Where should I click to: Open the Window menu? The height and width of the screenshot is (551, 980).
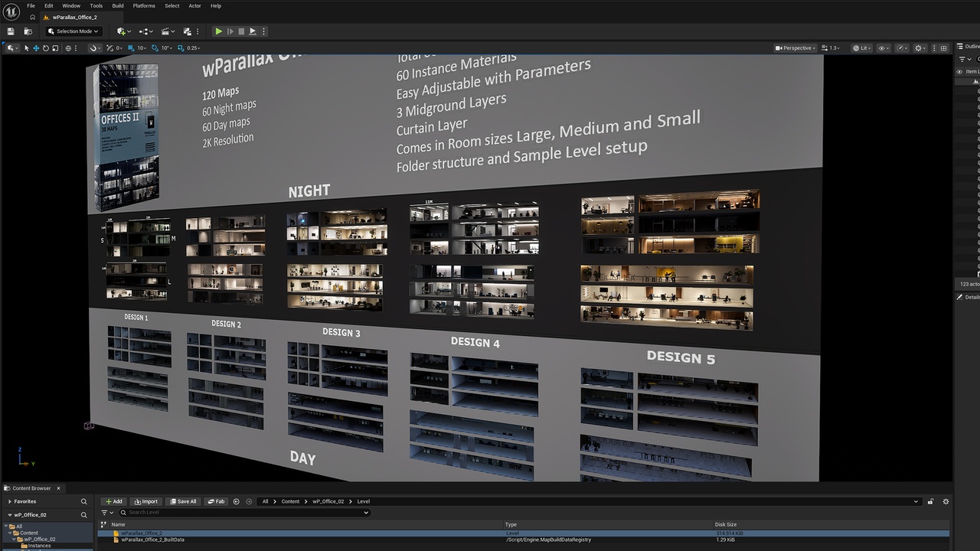(71, 5)
